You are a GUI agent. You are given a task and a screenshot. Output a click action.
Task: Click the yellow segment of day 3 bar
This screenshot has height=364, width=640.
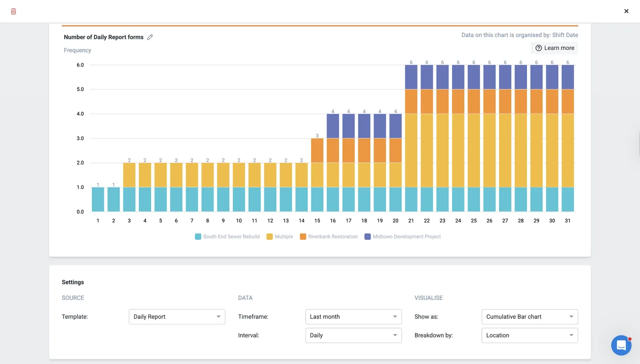click(129, 175)
